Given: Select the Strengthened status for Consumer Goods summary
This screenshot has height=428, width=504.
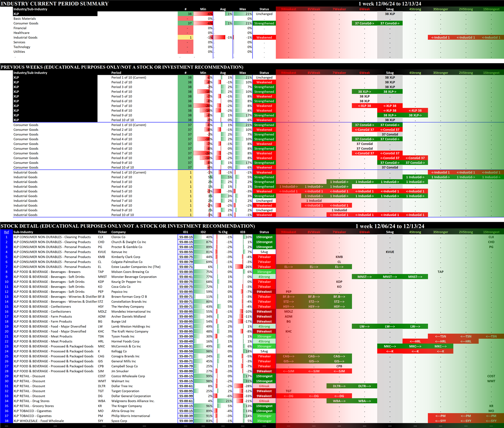Looking at the screenshot, I should (264, 23).
